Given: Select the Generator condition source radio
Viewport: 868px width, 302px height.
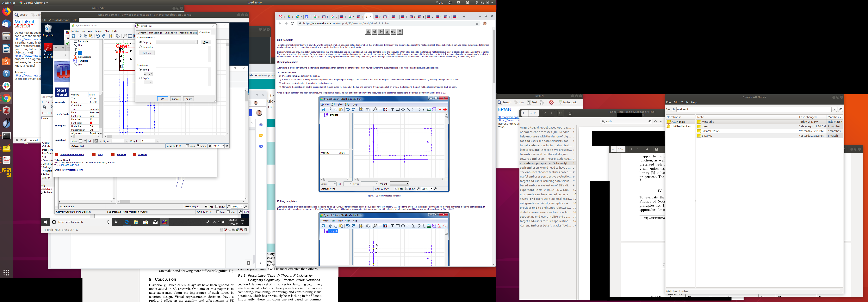Looking at the screenshot, I should click(140, 47).
